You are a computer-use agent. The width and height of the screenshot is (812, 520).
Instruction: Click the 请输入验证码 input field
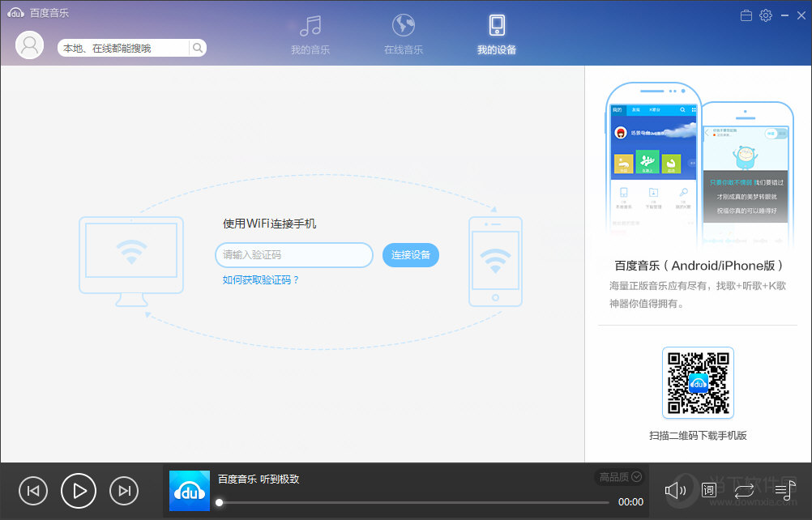point(294,255)
